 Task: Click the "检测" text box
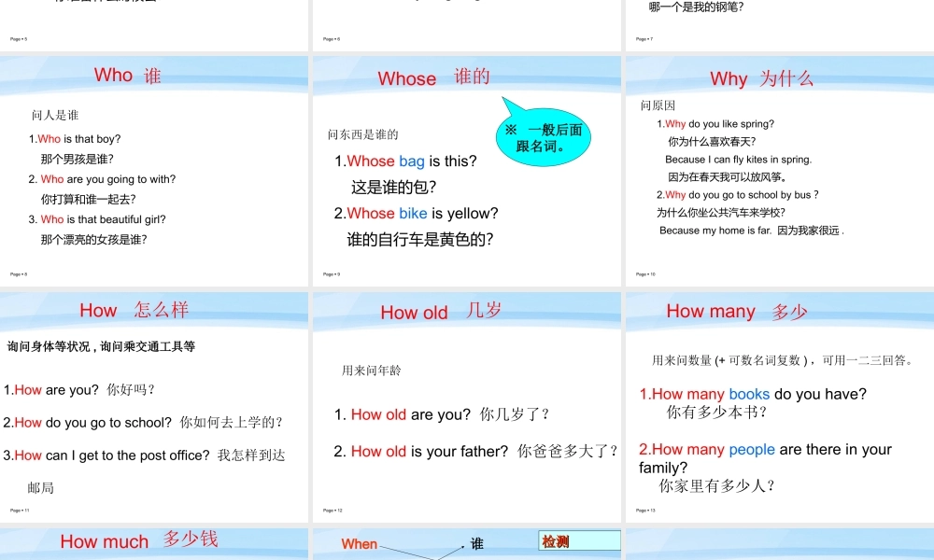(579, 541)
